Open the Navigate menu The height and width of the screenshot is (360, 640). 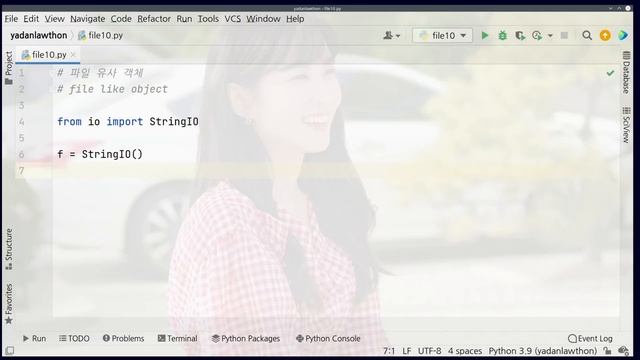[x=87, y=19]
